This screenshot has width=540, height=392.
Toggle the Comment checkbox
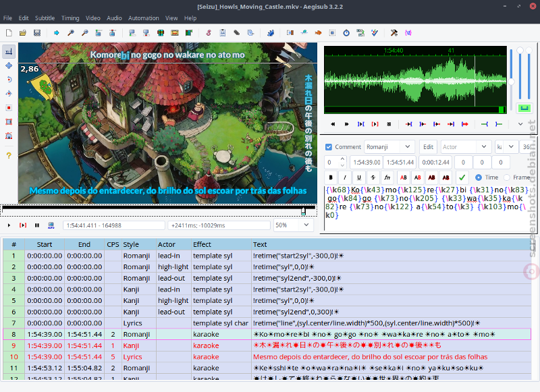(x=329, y=147)
